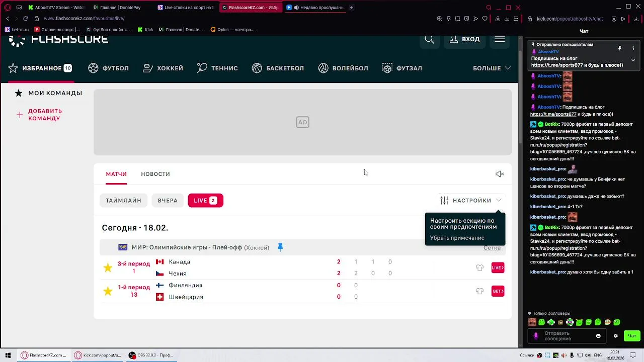Open the Баскетбол sport section
This screenshot has height=362, width=644.
(278, 68)
